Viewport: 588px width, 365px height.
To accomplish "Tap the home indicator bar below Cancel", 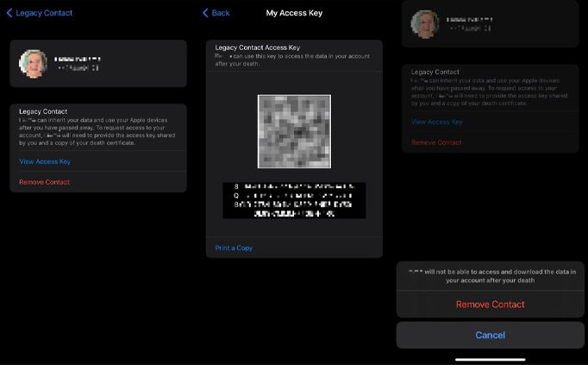I will coord(490,358).
